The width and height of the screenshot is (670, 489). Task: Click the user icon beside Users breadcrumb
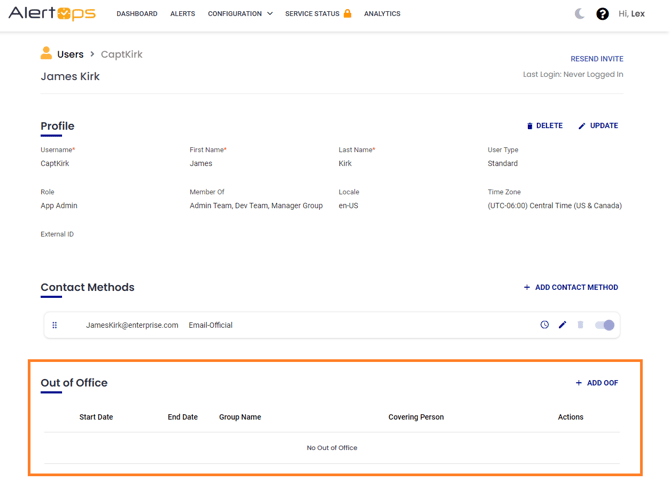46,54
